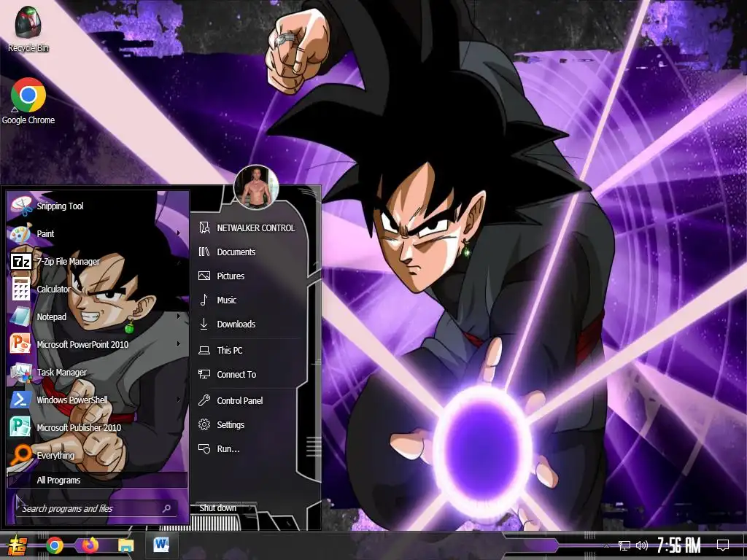Open the network status tray icon

[624, 545]
